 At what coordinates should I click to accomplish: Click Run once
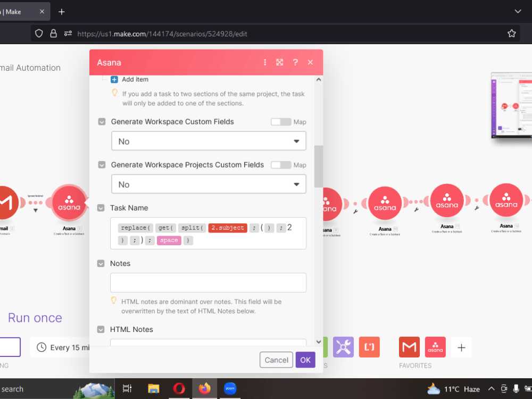[35, 318]
